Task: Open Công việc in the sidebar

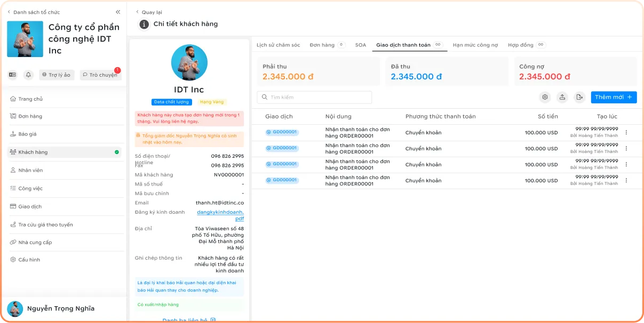Action: [x=65, y=189]
